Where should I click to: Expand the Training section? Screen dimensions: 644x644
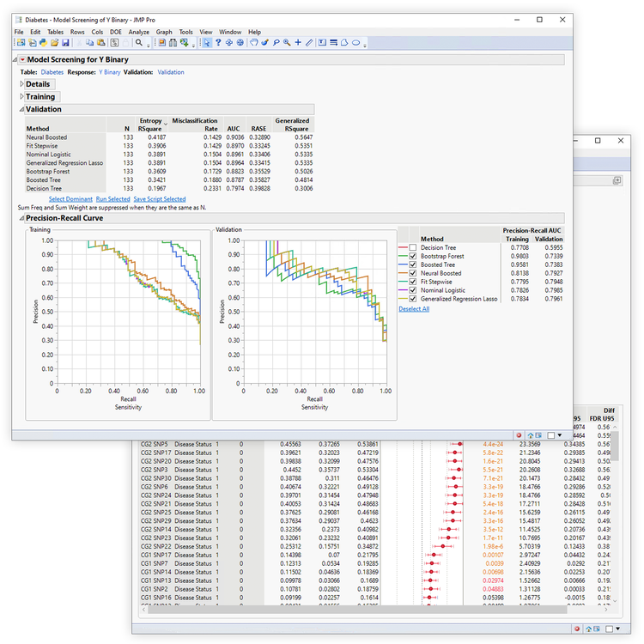pyautogui.click(x=22, y=97)
